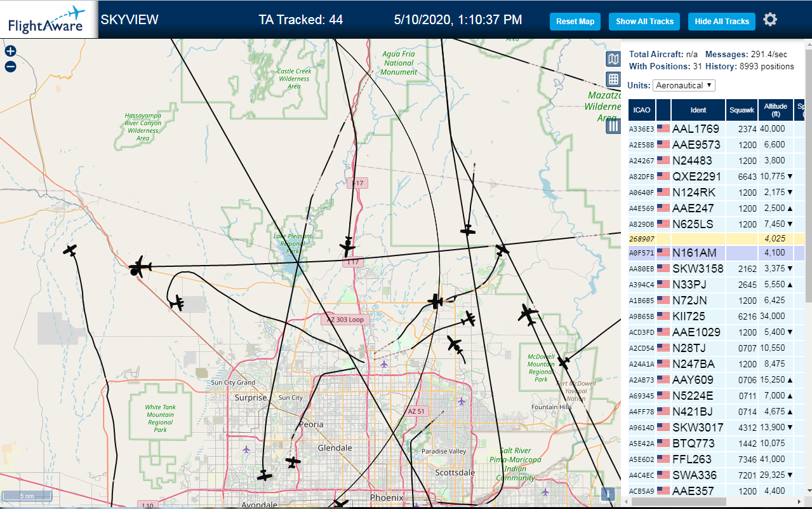Image resolution: width=812 pixels, height=509 pixels.
Task: Open the Units dropdown
Action: (x=684, y=85)
